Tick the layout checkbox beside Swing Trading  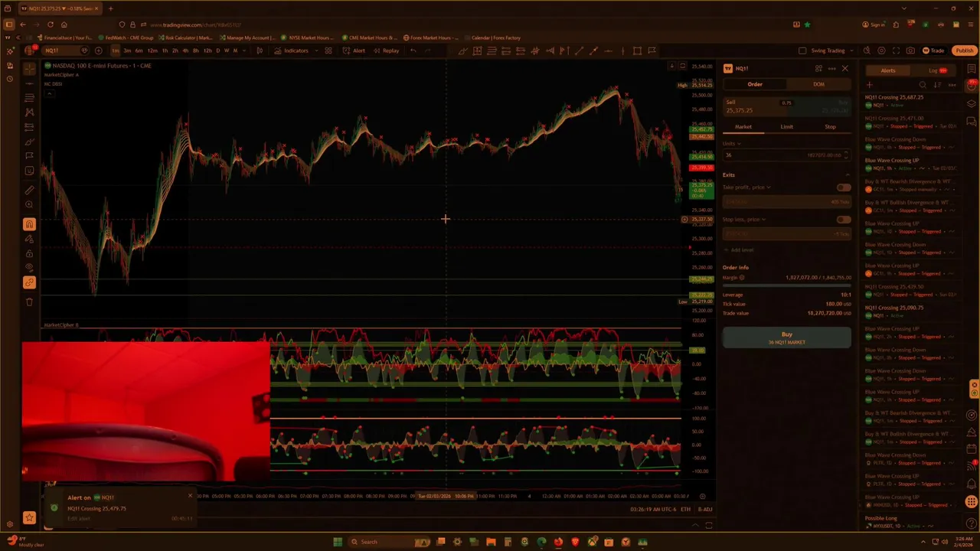coord(802,51)
